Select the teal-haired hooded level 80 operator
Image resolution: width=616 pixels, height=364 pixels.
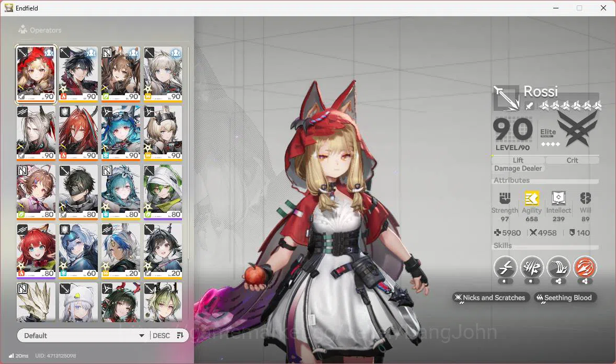121,192
